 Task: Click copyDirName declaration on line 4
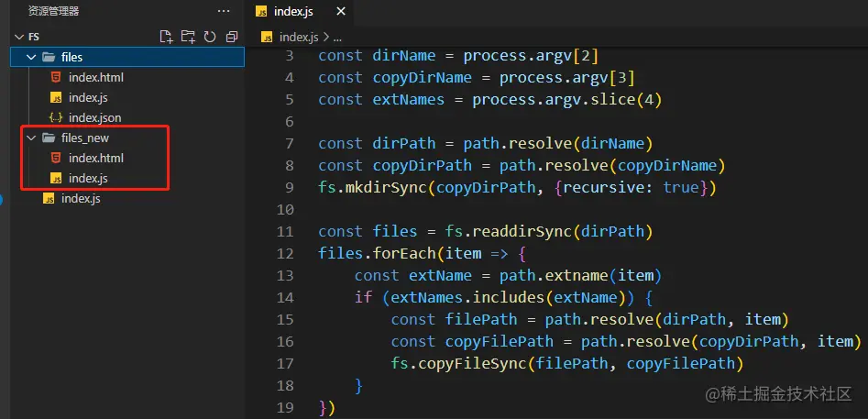(423, 78)
